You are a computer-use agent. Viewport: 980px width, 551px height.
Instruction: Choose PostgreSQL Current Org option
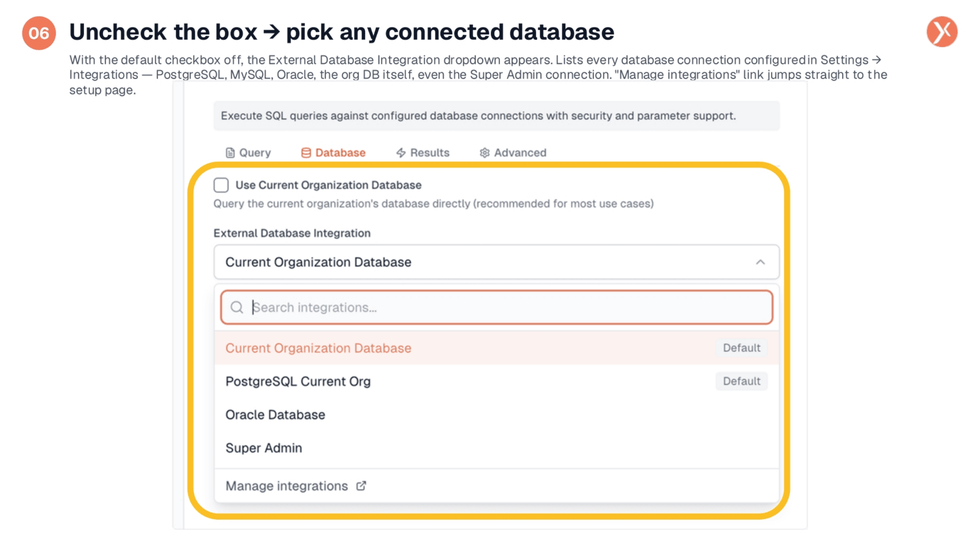496,381
